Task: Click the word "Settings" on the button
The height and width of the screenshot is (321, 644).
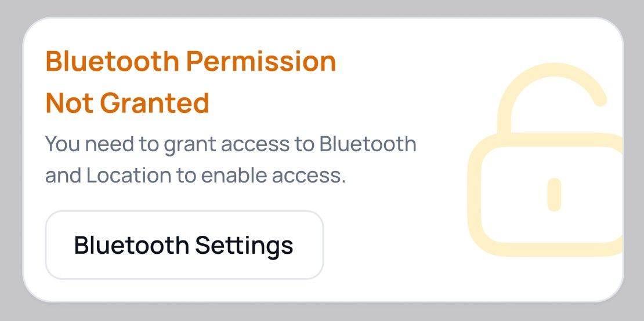Action: (244, 245)
